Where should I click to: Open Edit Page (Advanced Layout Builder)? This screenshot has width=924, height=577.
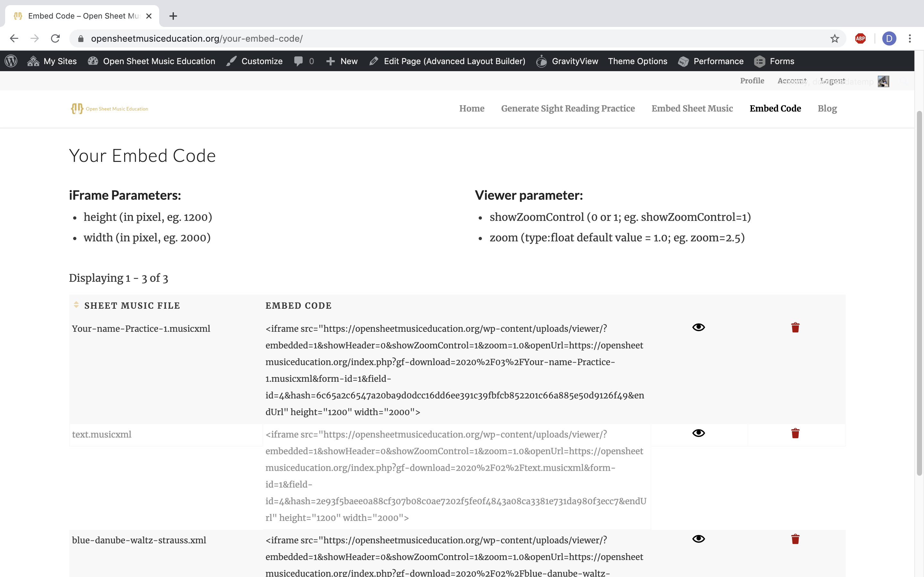[x=448, y=61]
